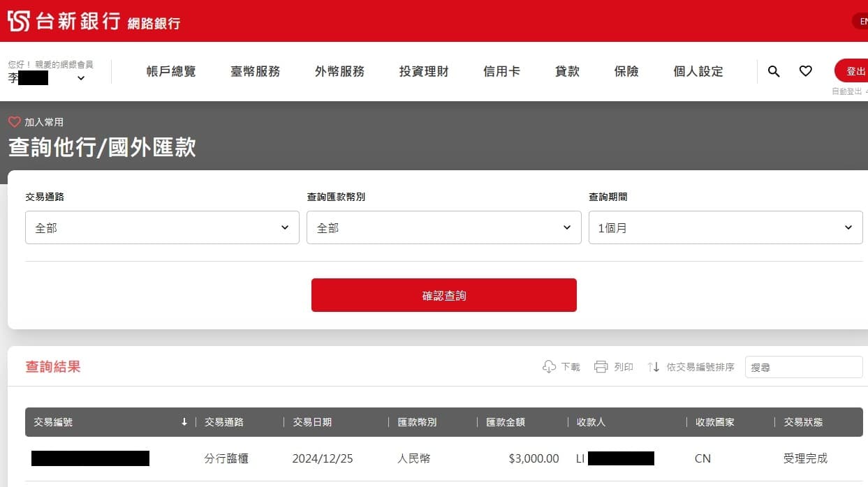Click the 受理完成 status cell

(x=805, y=458)
